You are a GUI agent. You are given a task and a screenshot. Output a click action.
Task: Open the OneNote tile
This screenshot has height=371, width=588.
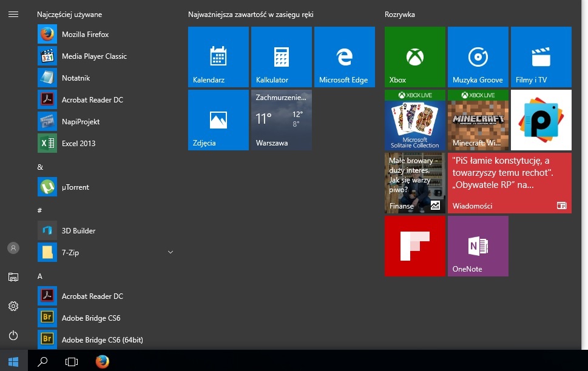(x=478, y=246)
